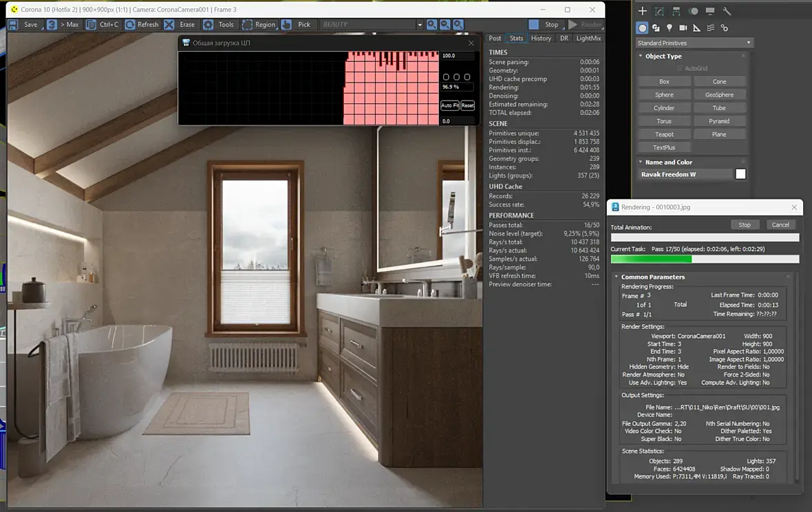Copy render with Ctrl+C button

(x=103, y=24)
